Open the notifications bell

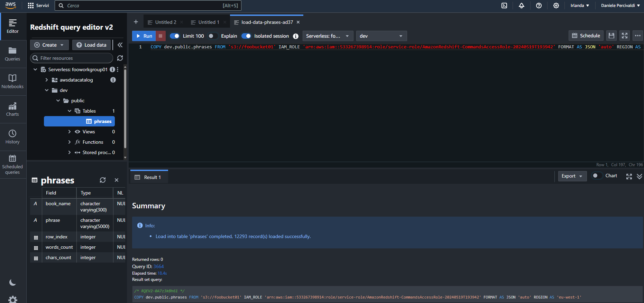pyautogui.click(x=522, y=6)
